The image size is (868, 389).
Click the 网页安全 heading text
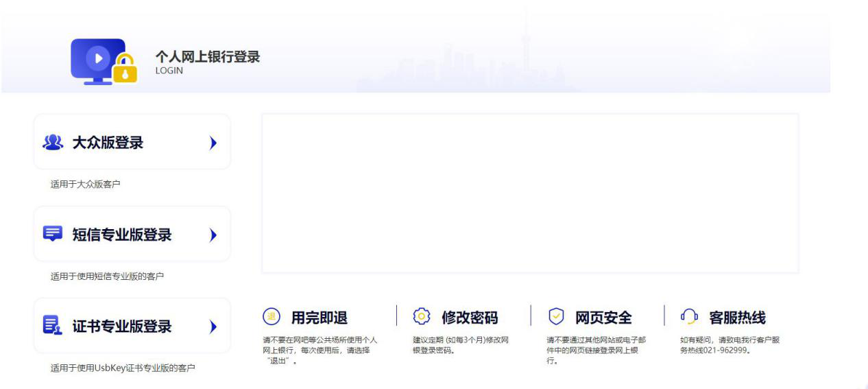pos(603,318)
